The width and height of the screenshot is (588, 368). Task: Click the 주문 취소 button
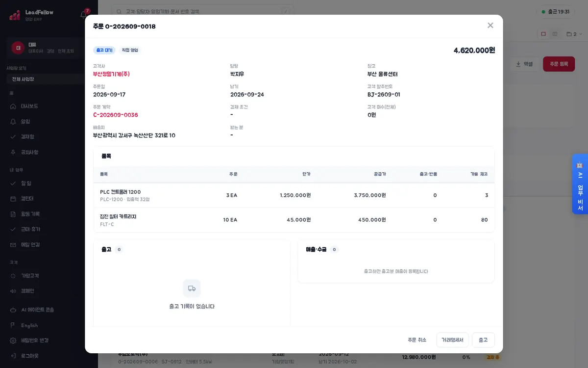click(417, 340)
